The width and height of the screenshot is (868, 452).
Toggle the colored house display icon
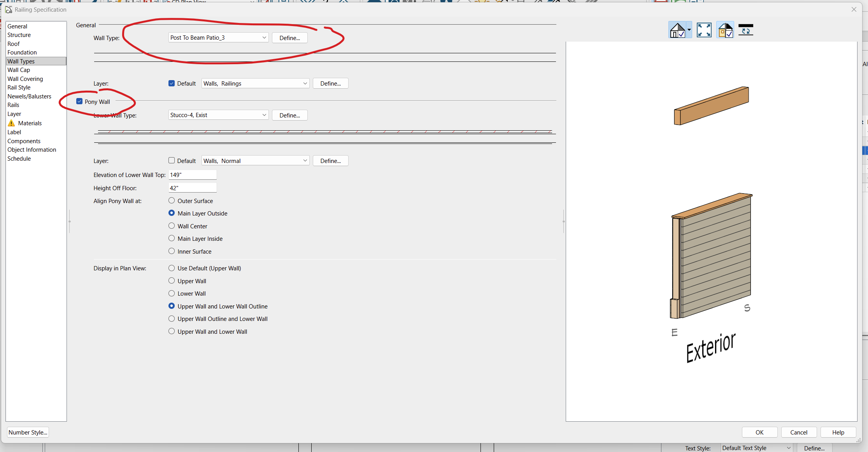pos(725,30)
